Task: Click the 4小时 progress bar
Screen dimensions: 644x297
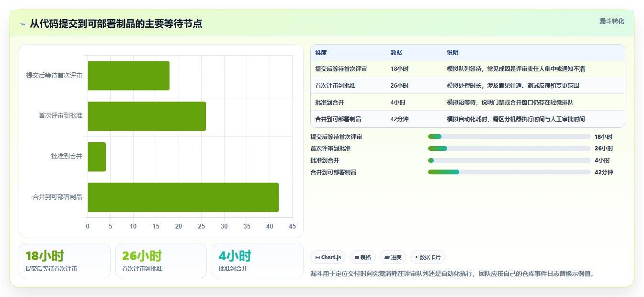Action: [x=509, y=160]
